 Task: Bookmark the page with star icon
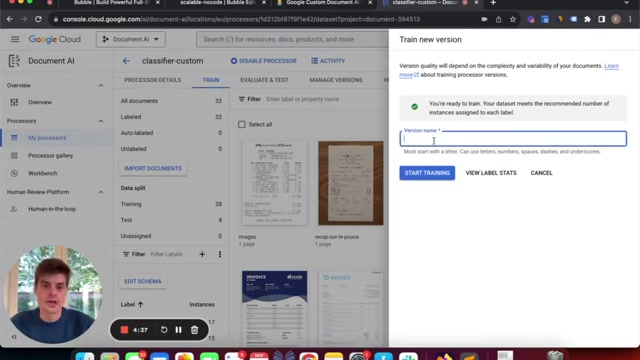[513, 19]
